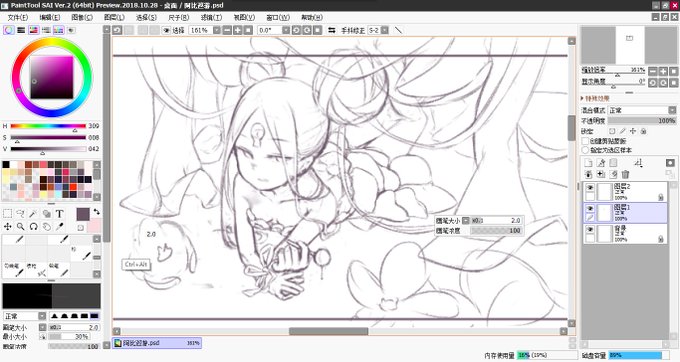Viewport: 680px width, 362px height.
Task: Swap foreground and background colors
Action: (96, 212)
